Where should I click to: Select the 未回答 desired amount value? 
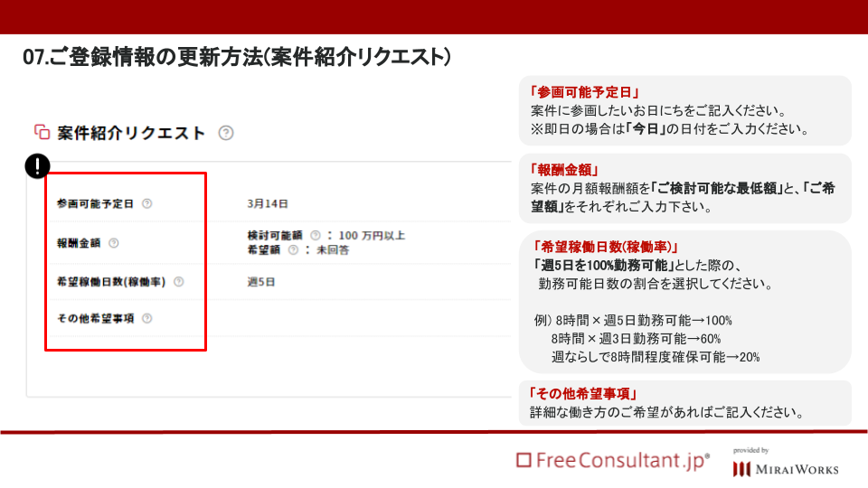(333, 250)
